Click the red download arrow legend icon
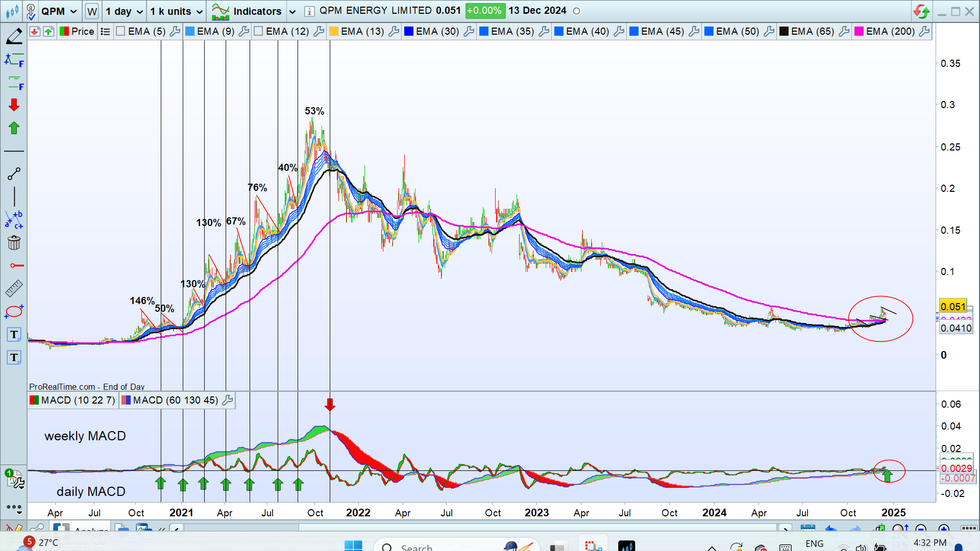Screen dimensions: 980x551 pyautogui.click(x=34, y=32)
